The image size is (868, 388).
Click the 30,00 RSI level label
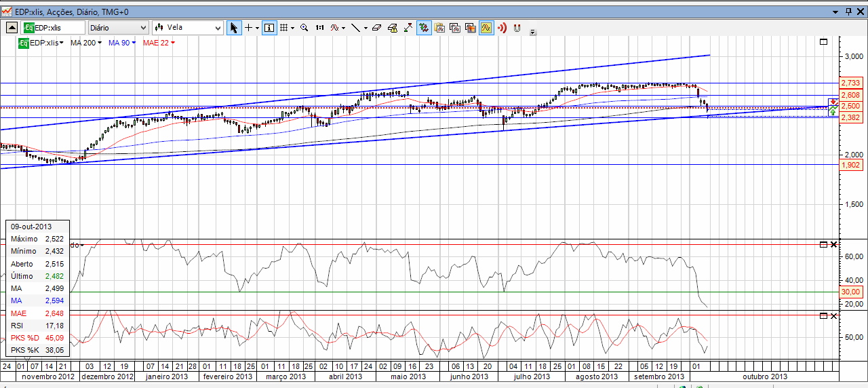point(850,292)
